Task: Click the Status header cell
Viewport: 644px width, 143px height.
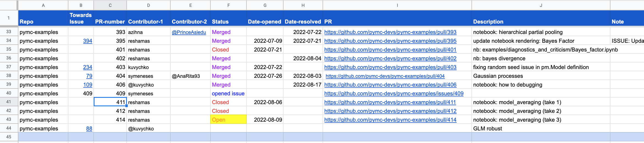Action: [x=228, y=18]
